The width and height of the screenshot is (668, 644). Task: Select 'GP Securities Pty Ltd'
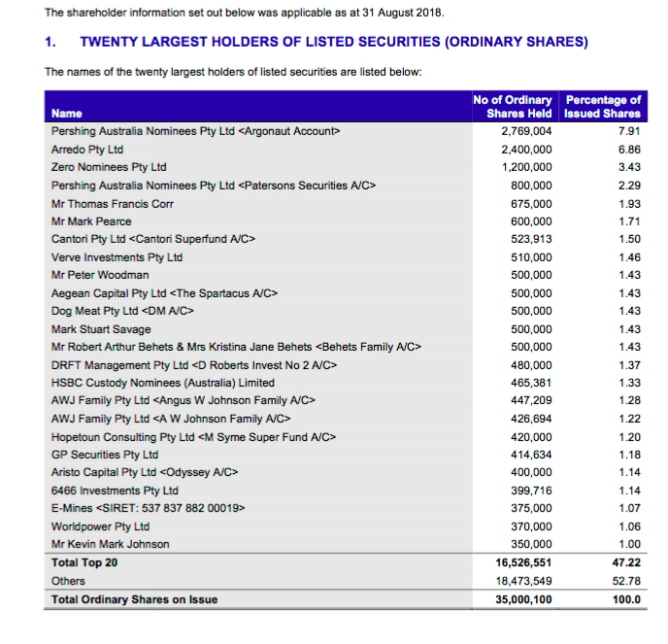(x=105, y=455)
